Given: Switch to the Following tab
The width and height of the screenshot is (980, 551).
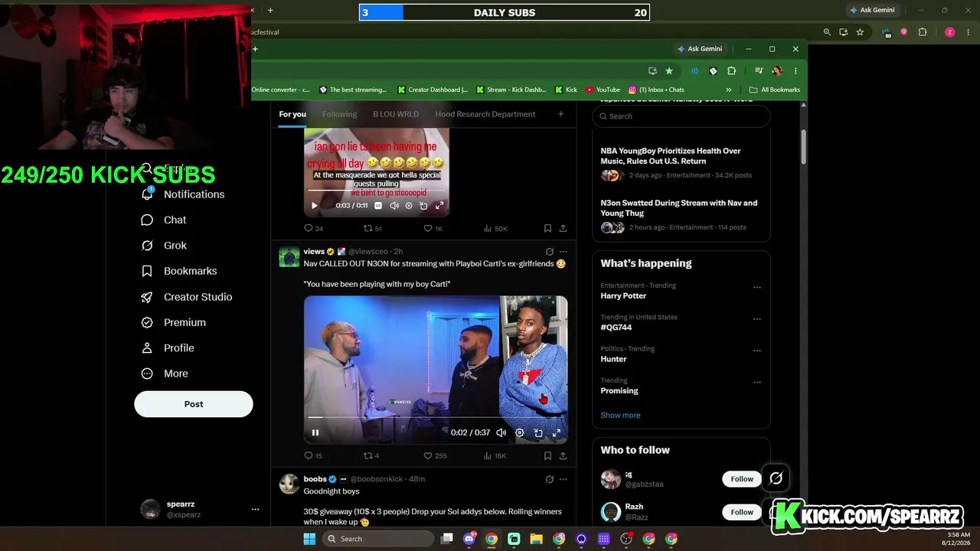Looking at the screenshot, I should click(339, 114).
